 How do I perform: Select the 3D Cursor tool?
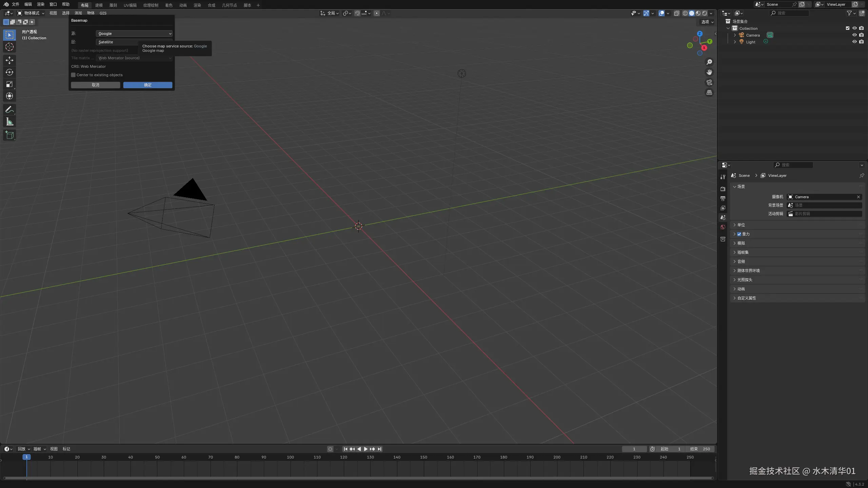[9, 47]
